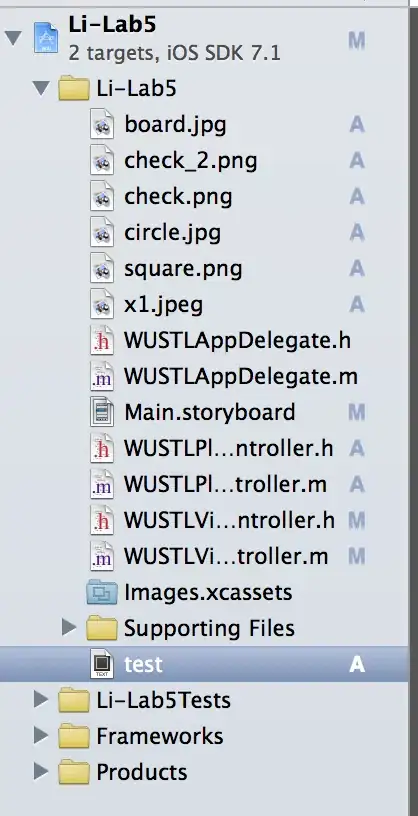Click the check_2.png image file icon
This screenshot has width=418, height=816.
coord(102,160)
